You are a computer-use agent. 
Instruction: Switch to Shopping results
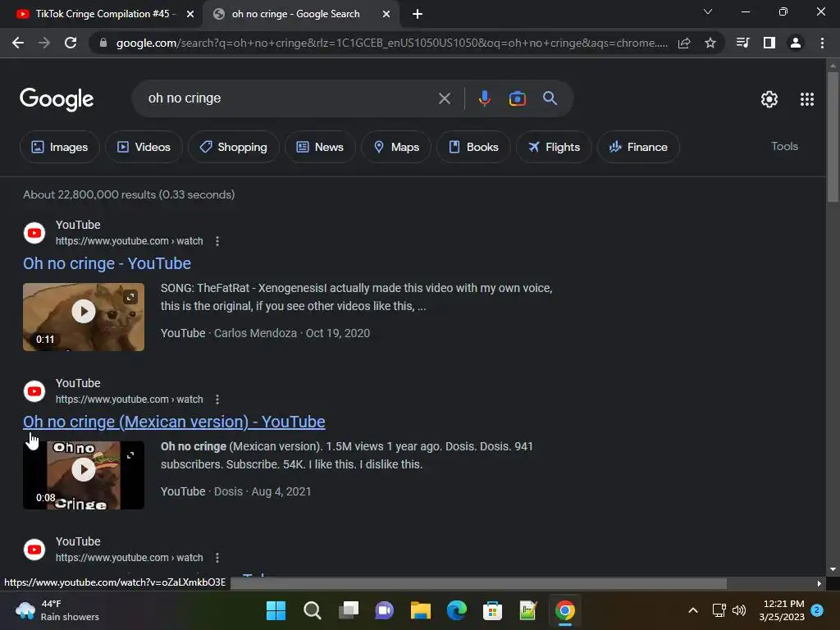click(233, 147)
